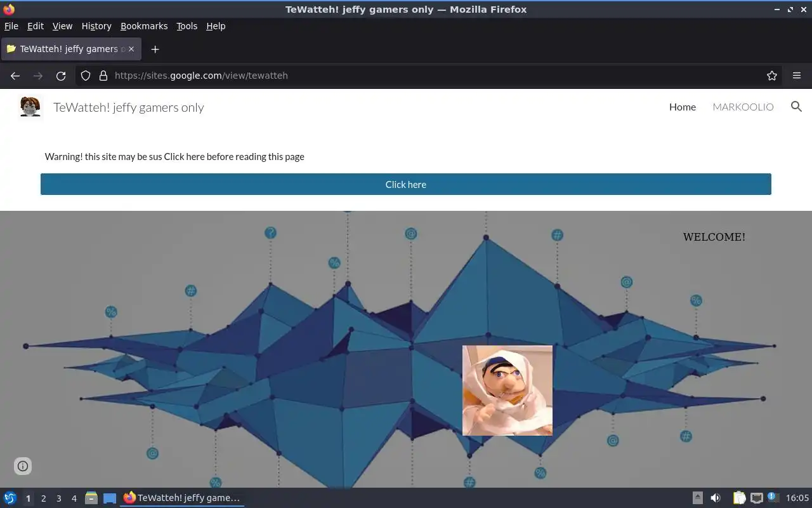
Task: Minimize the Firefox window
Action: pos(778,10)
